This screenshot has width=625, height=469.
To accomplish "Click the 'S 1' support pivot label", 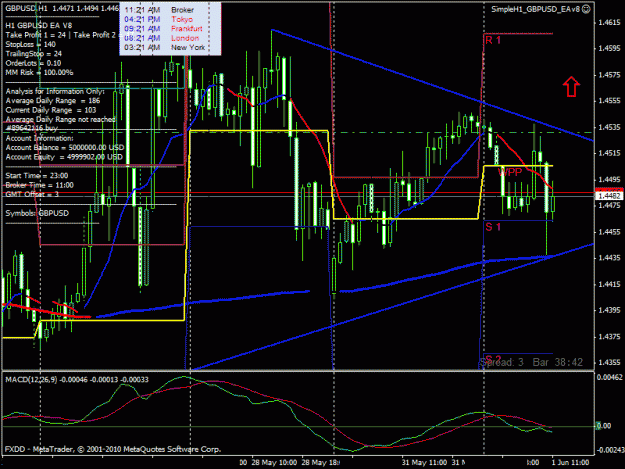I will click(x=493, y=227).
